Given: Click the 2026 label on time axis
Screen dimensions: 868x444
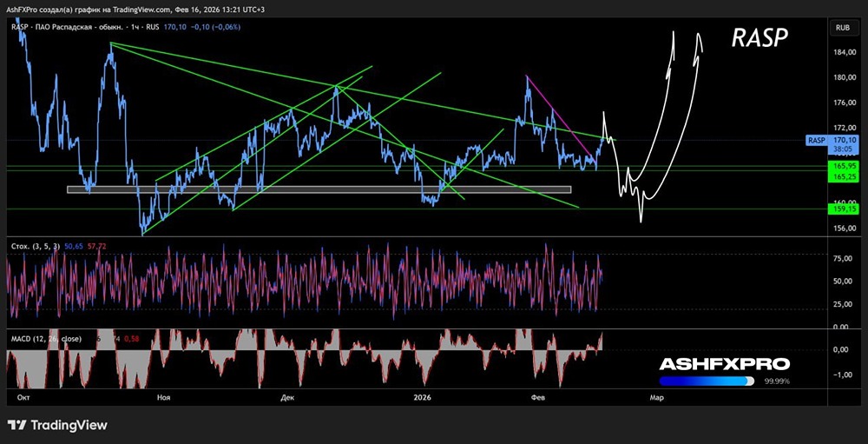Looking at the screenshot, I should 423,397.
